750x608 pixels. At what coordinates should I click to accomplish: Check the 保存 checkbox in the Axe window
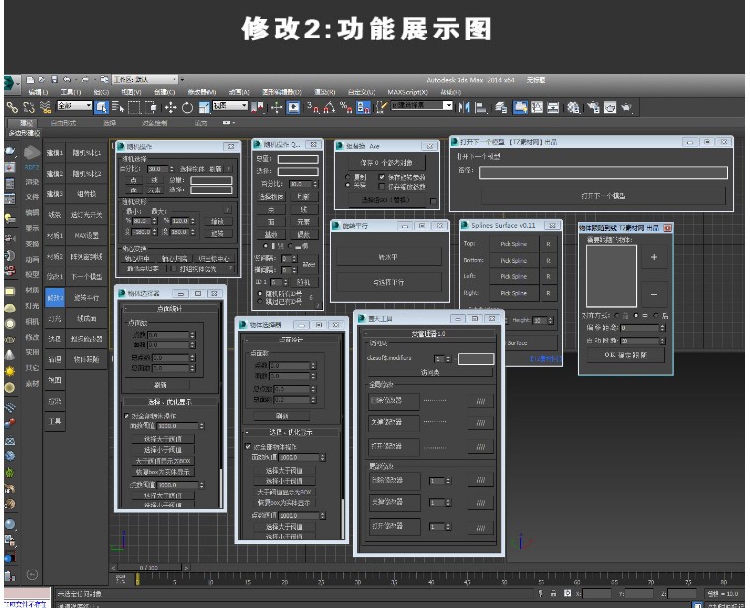pos(382,177)
